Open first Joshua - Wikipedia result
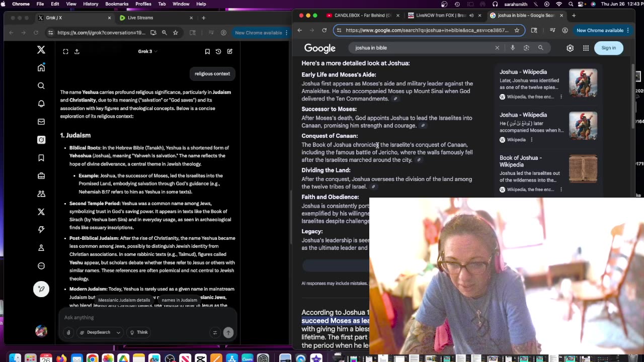 (x=523, y=72)
